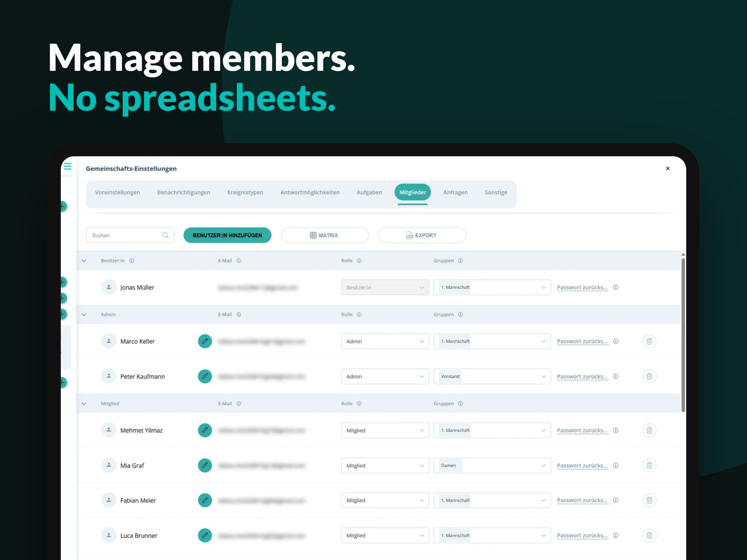747x560 pixels.
Task: Collapse the Admin section chevron
Action: tap(84, 315)
